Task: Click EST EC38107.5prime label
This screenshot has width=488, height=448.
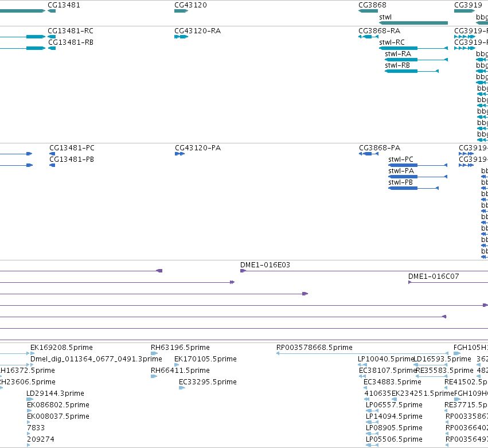Action: [x=388, y=371]
